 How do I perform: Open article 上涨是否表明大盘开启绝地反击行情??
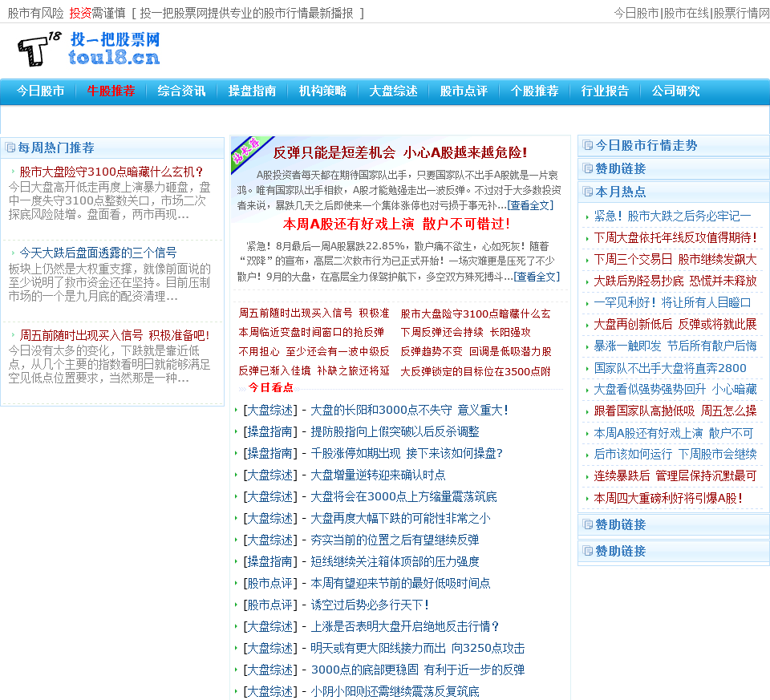(x=405, y=626)
